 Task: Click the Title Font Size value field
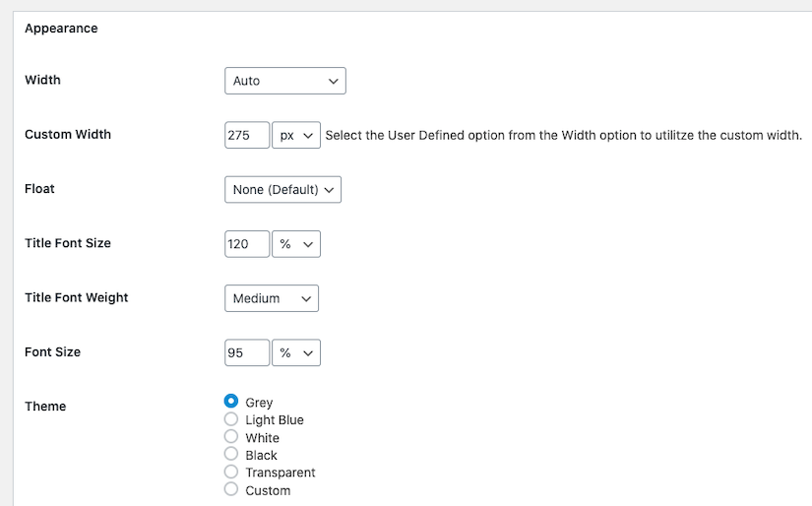(x=246, y=244)
